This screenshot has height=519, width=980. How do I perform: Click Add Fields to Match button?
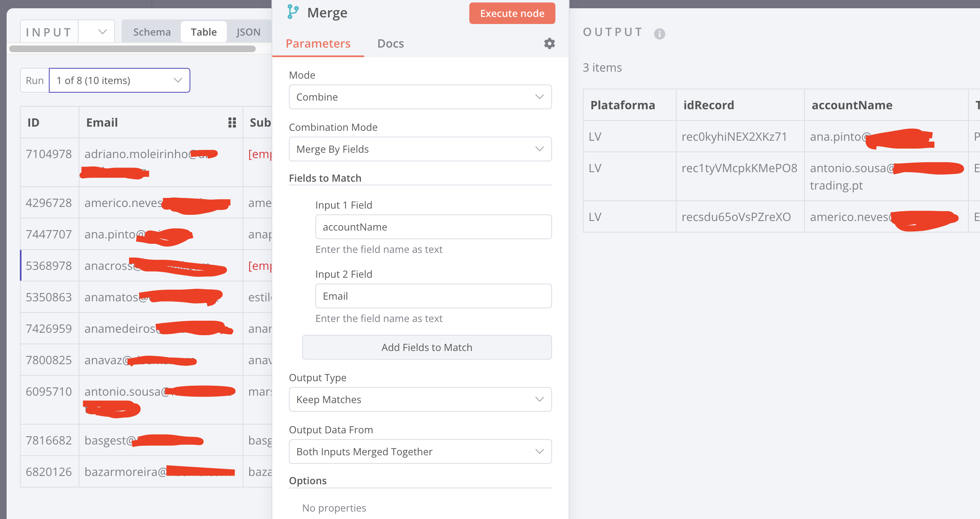(427, 347)
